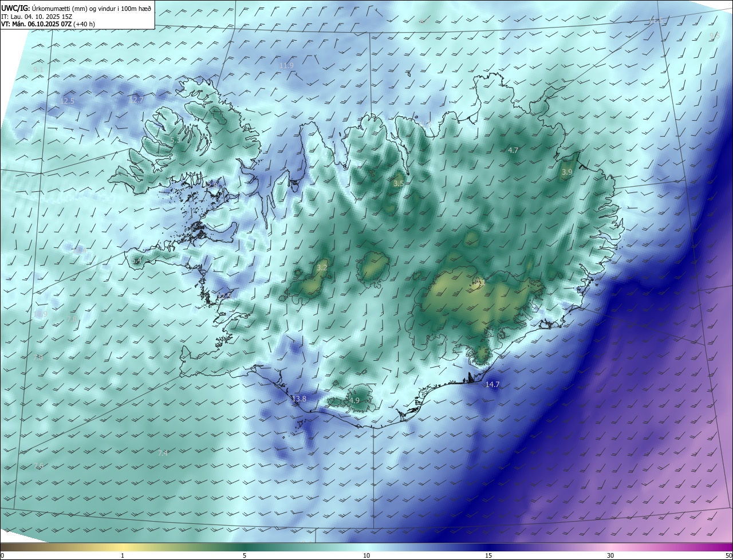The image size is (733, 560).
Task: Click the legend tick label 0
Action: (2, 555)
